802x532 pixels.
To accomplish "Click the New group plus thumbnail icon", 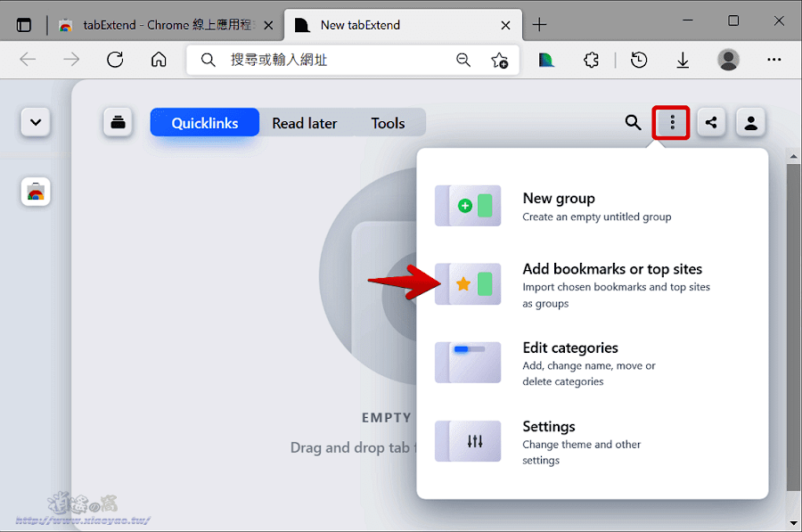I will click(x=468, y=206).
